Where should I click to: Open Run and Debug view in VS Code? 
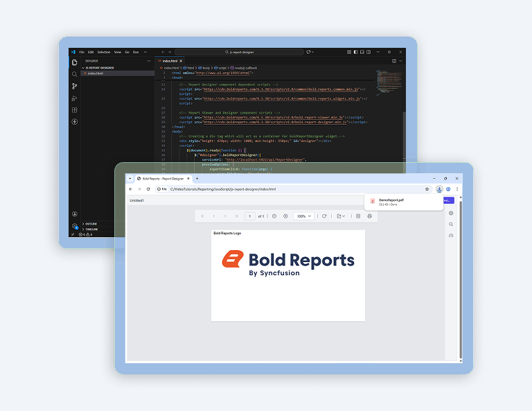coord(75,98)
